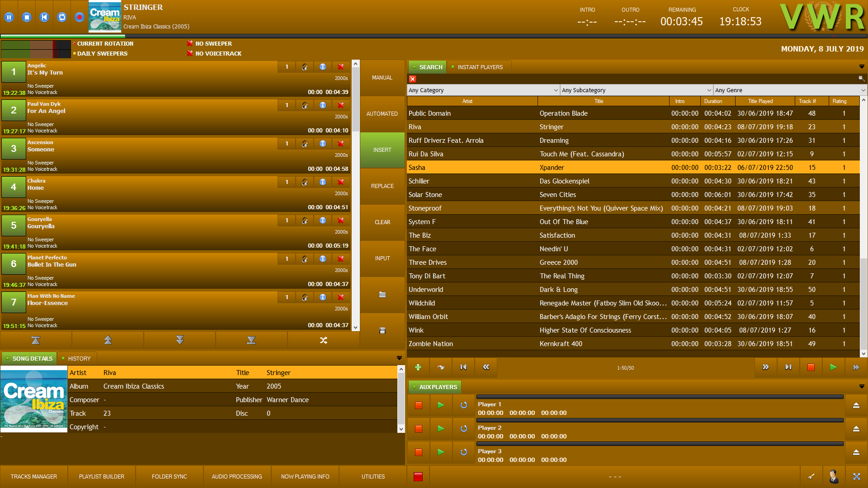This screenshot has height=488, width=868.
Task: Open Folder Sync
Action: click(170, 477)
